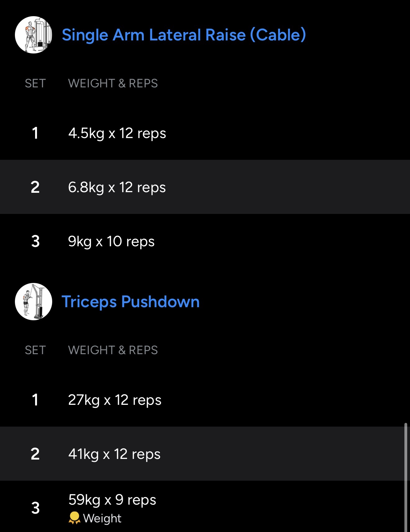Select the 4.5kg x 12 reps entry
Screen dimensions: 410x532
coord(117,133)
